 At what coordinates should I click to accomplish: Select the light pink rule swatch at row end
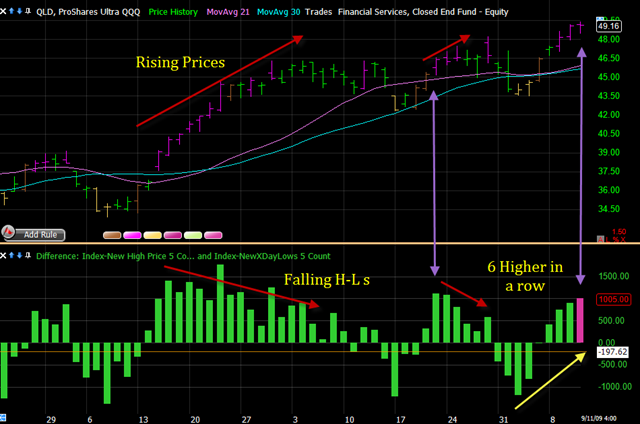(213, 235)
